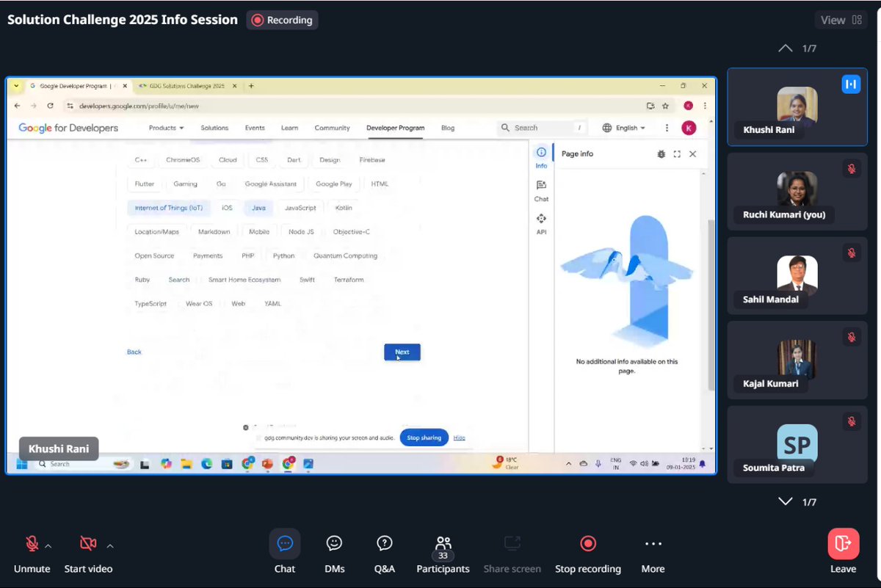Open Products dropdown in Google Developers nav
Screen dimensions: 881x588
(x=166, y=128)
